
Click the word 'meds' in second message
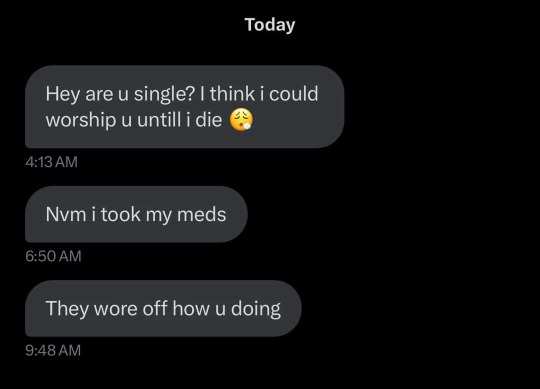pyautogui.click(x=201, y=214)
